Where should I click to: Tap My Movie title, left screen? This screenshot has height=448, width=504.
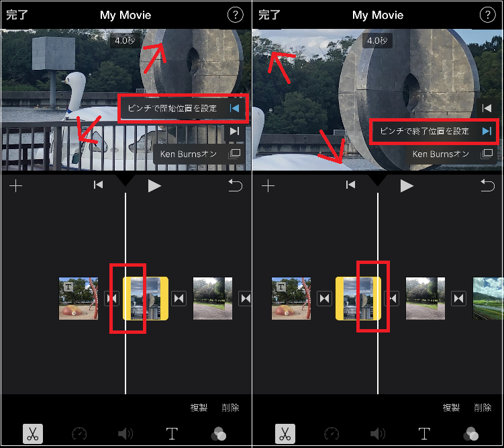(x=125, y=15)
